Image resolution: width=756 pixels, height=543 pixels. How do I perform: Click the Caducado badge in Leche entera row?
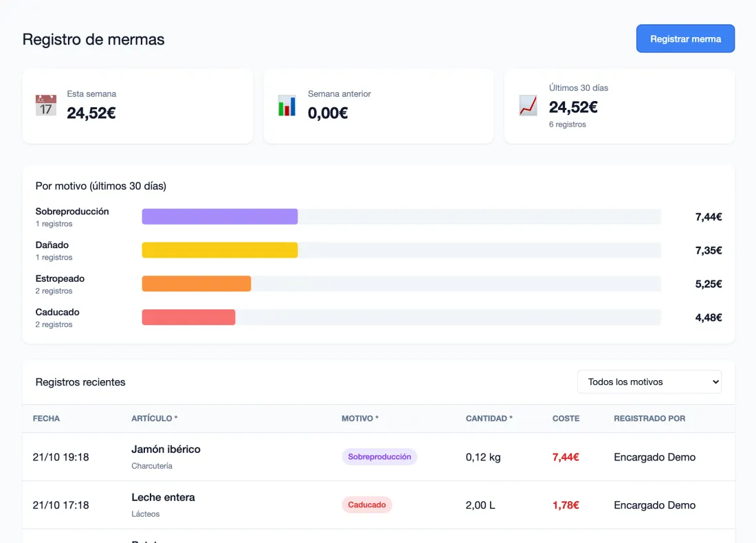coord(367,505)
